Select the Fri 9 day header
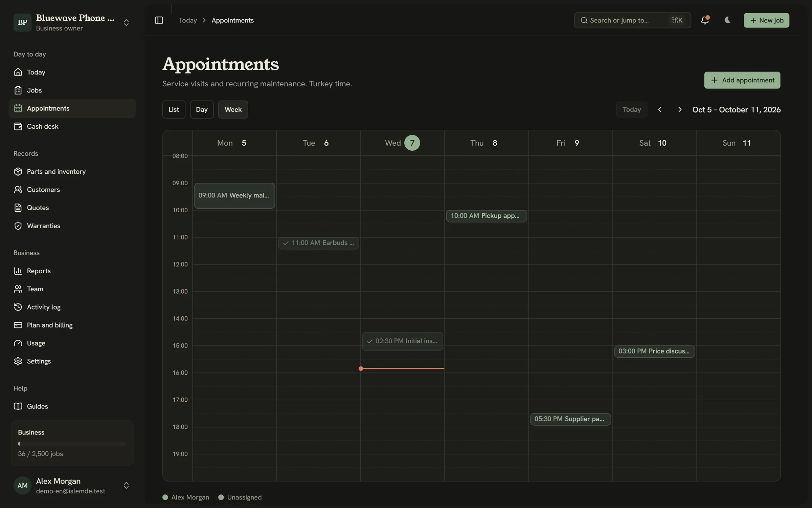Viewport: 812px width, 508px height. coord(570,143)
